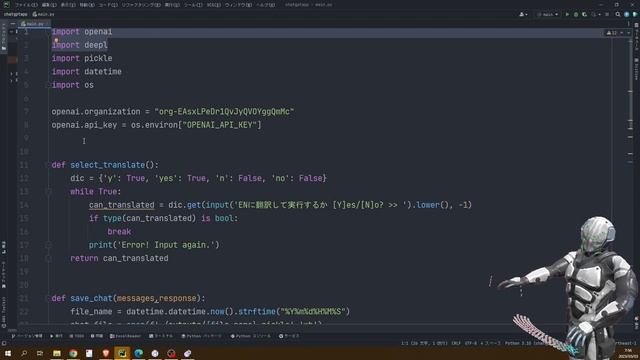The height and width of the screenshot is (360, 640).
Task: Collapse the select_translate function fold
Action: 48,165
